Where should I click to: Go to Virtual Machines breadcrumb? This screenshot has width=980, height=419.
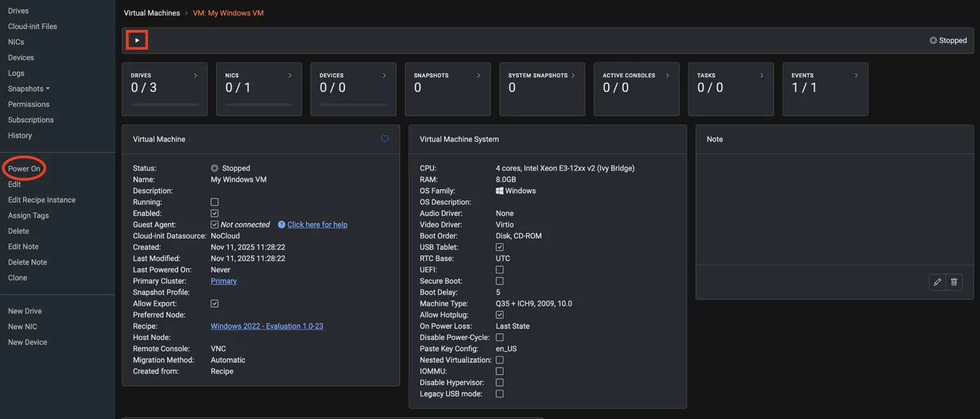152,13
